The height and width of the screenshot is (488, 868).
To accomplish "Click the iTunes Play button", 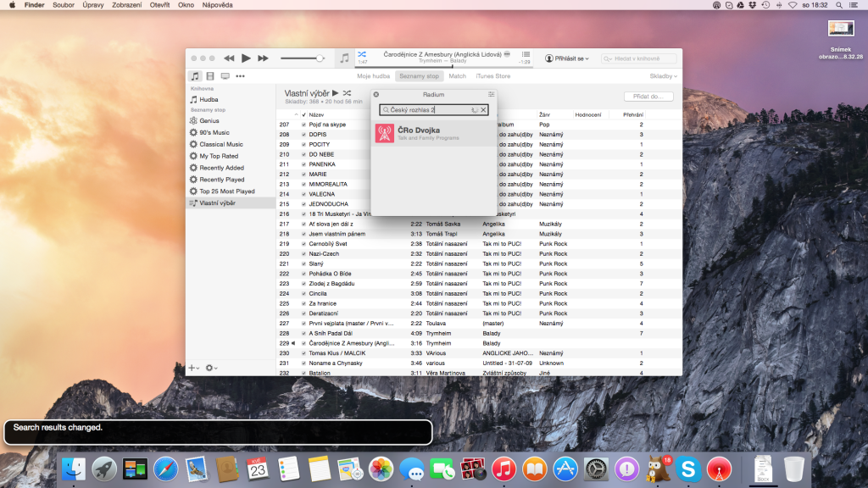I will (246, 58).
